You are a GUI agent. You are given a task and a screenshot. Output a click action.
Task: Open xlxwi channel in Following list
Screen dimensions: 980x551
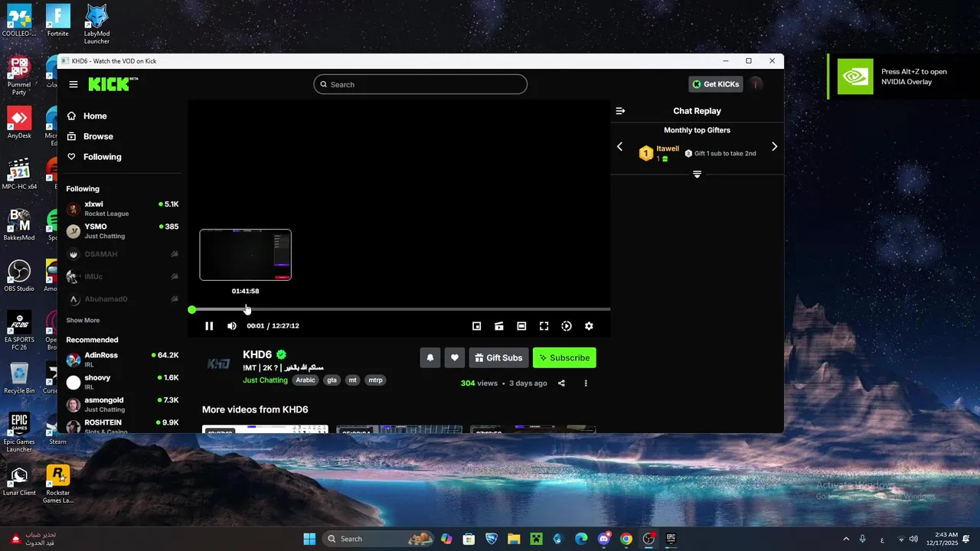point(122,209)
